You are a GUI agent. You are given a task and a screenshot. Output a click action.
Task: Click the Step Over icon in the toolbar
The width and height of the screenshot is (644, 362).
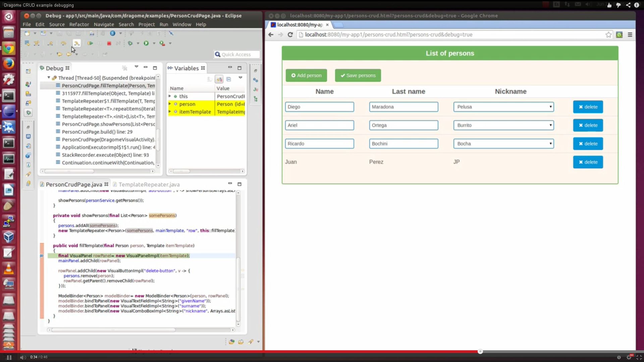point(63,43)
